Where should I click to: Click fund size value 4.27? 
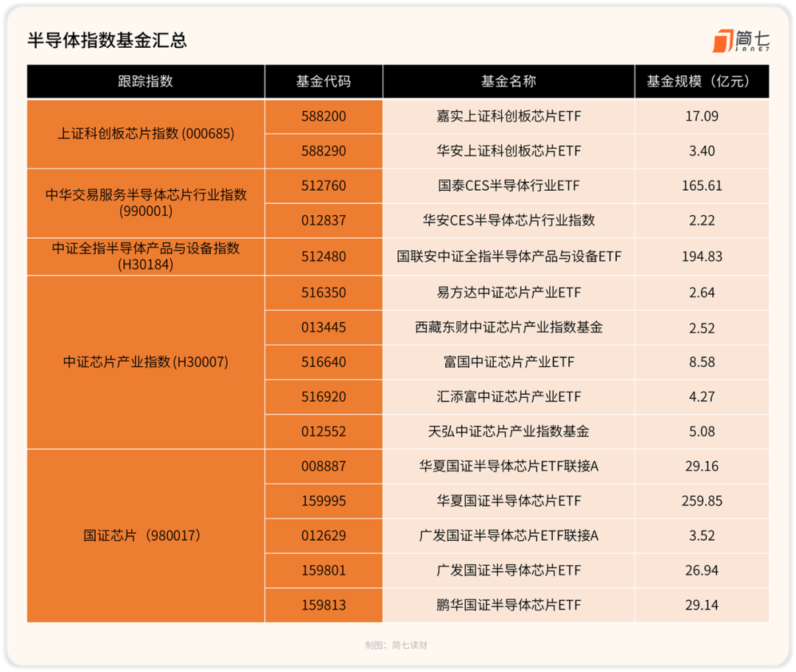702,397
